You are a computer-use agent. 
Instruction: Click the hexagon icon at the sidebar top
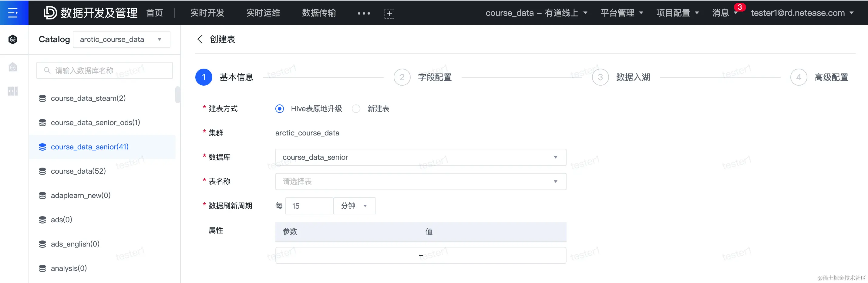click(13, 39)
